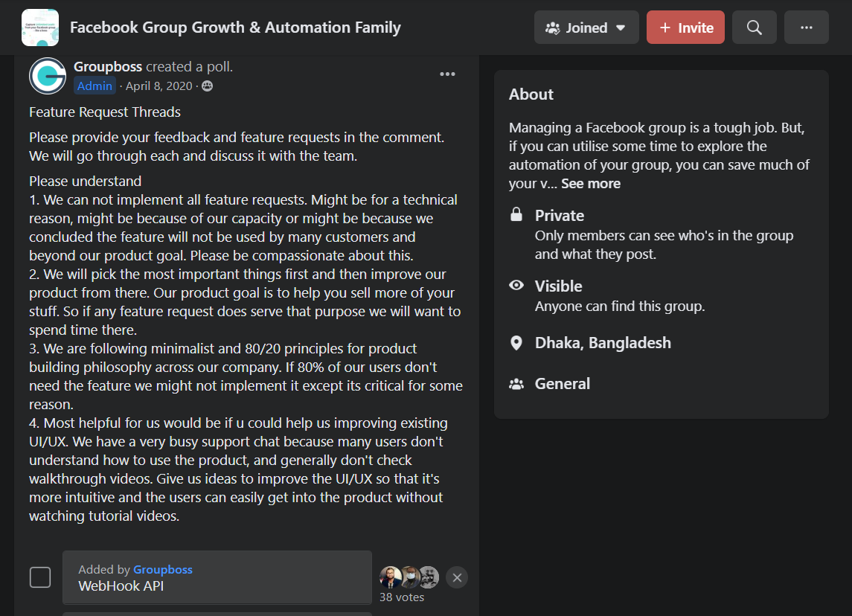
Task: Open the group header more options menu
Action: tap(807, 28)
